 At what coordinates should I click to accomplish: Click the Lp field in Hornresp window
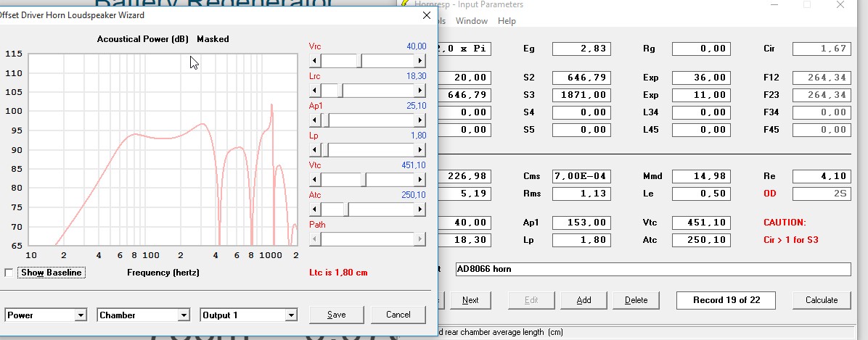[x=581, y=240]
